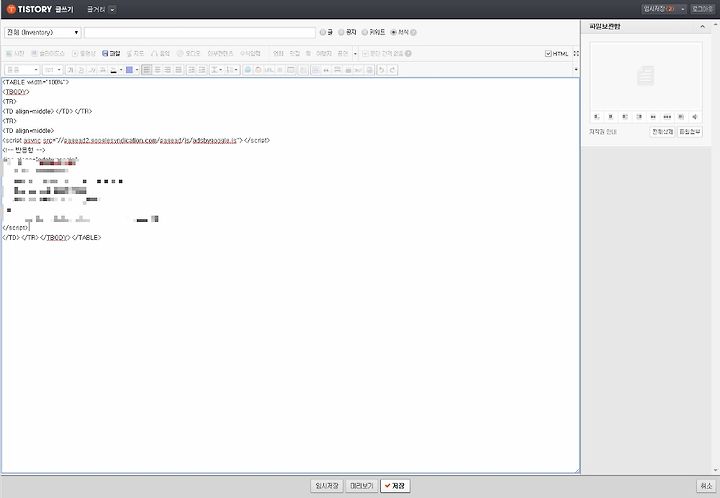The height and width of the screenshot is (498, 720).
Task: Click the 지도 map insert button
Action: pos(135,54)
